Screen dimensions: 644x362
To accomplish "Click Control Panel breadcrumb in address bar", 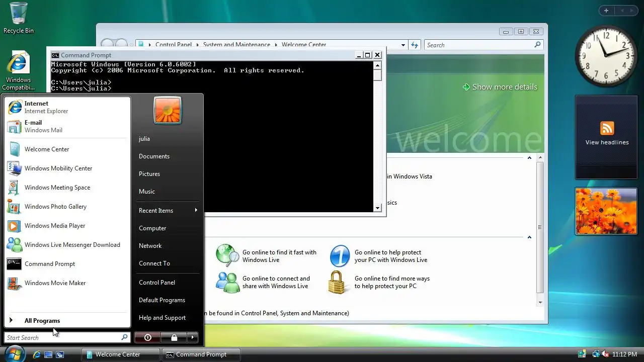I will coord(174,45).
